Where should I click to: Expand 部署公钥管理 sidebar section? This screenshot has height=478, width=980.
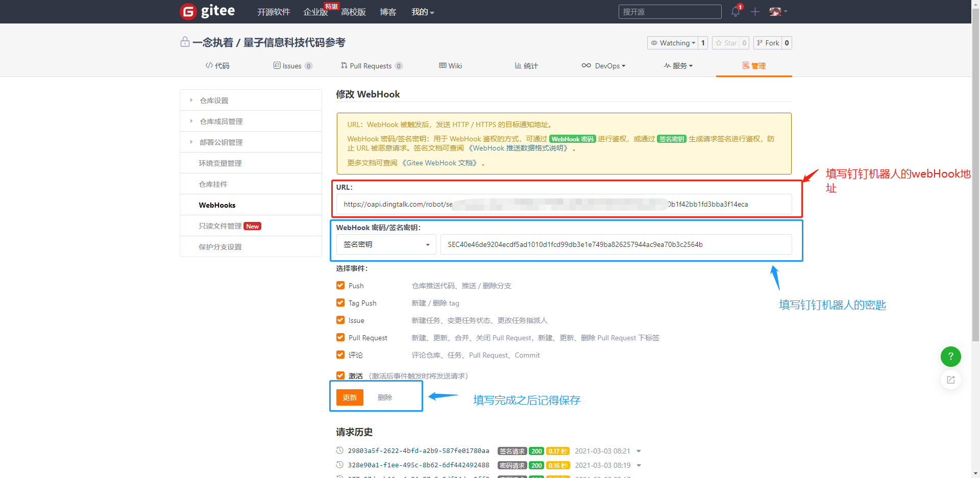click(x=251, y=142)
